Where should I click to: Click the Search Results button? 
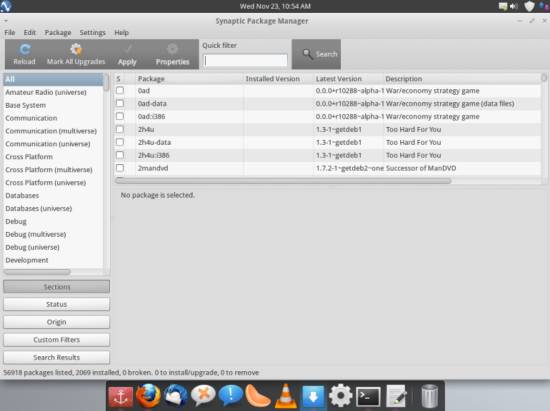56,357
